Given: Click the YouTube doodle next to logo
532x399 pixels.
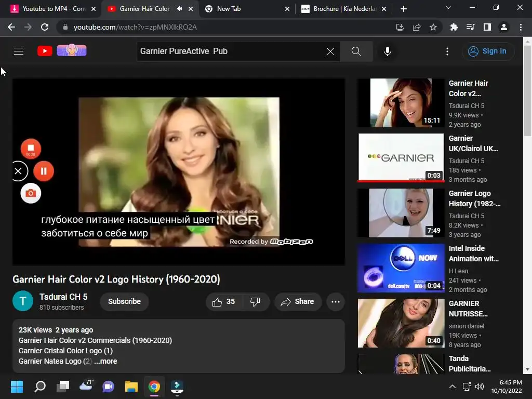Looking at the screenshot, I should click(72, 50).
